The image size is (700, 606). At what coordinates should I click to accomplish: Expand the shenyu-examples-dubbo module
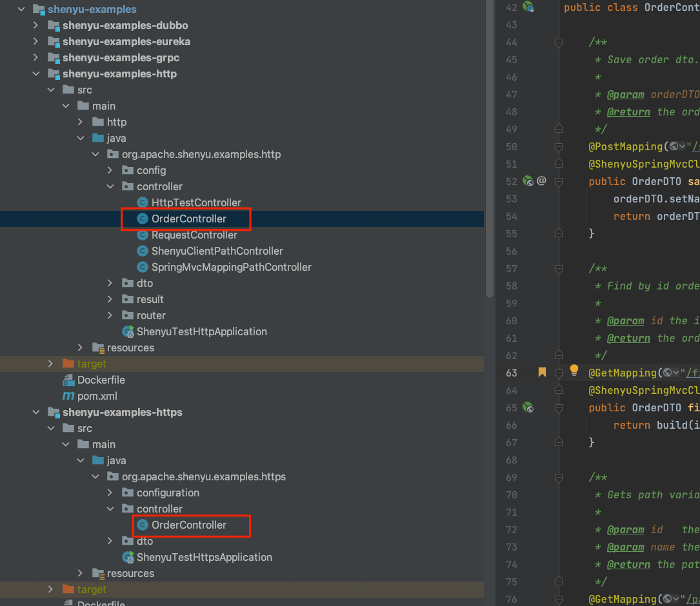click(35, 25)
